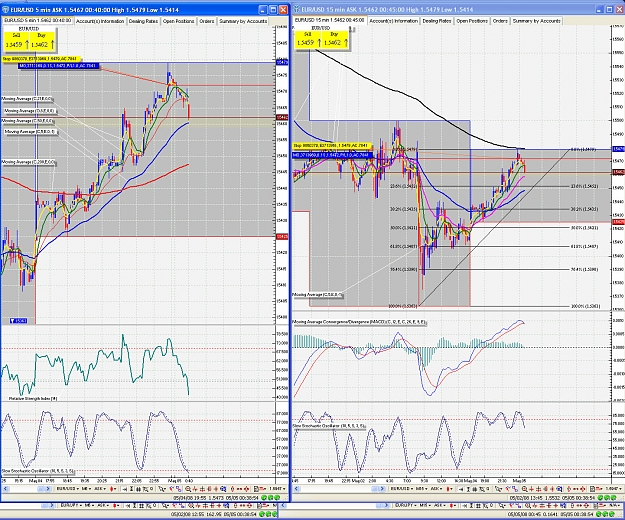The width and height of the screenshot is (625, 520).
Task: Click first green status icon in 5 min window
Action: (x=263, y=498)
